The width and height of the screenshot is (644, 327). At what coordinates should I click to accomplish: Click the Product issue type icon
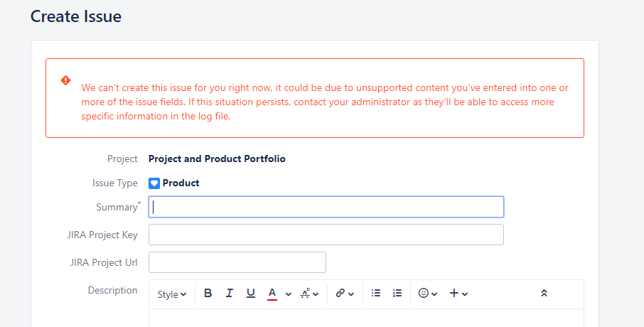coord(154,183)
